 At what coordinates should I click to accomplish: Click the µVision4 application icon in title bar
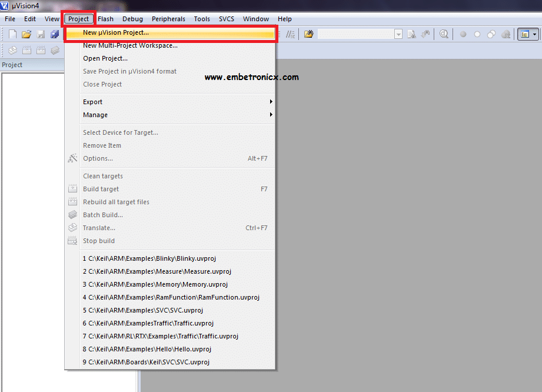4,5
